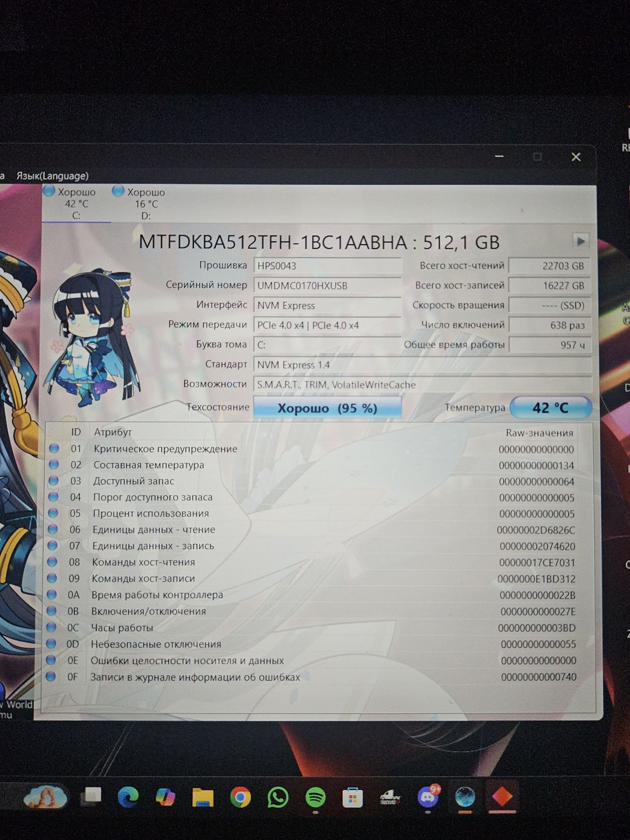Click the power-on count value 638 раз
Image resolution: width=630 pixels, height=840 pixels.
[x=550, y=325]
